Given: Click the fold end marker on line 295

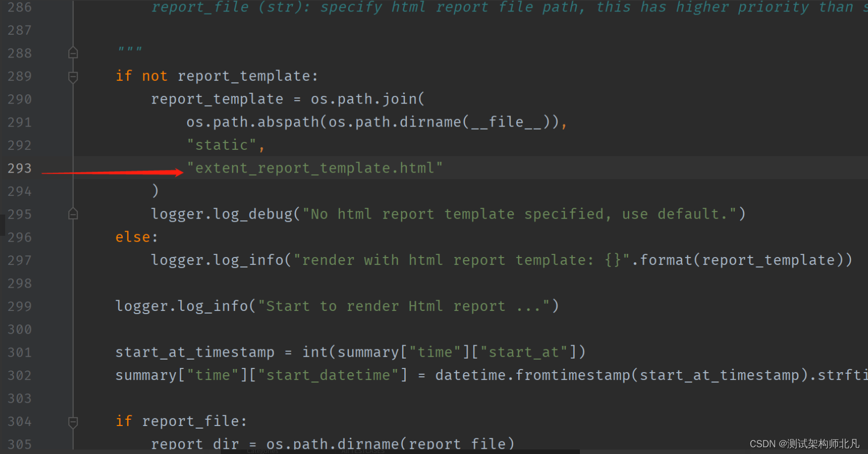Looking at the screenshot, I should (73, 214).
